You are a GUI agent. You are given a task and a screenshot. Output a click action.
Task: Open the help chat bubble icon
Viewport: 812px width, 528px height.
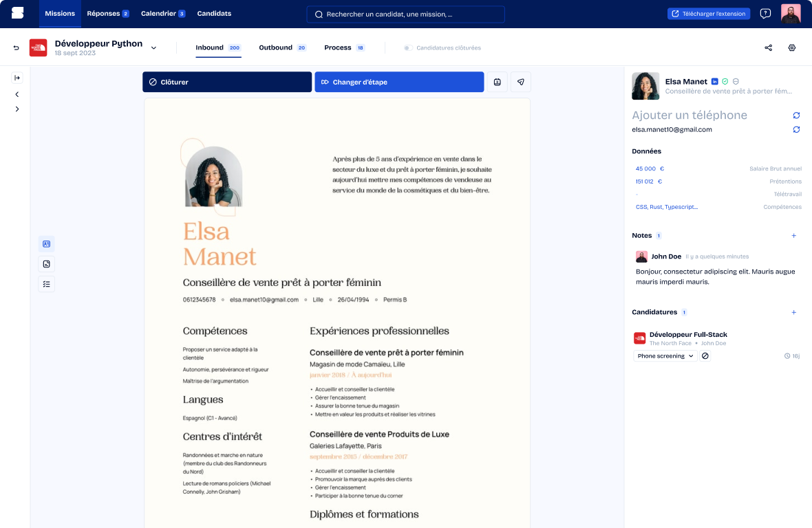[765, 14]
